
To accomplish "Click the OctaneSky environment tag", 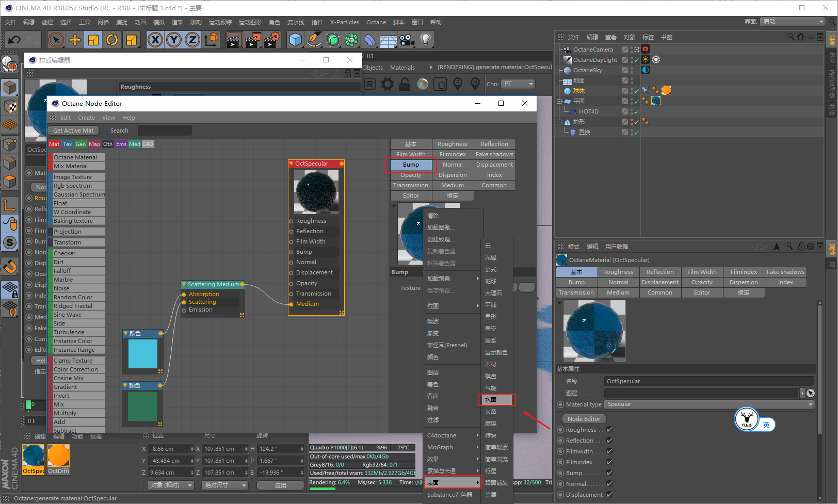I will [646, 70].
